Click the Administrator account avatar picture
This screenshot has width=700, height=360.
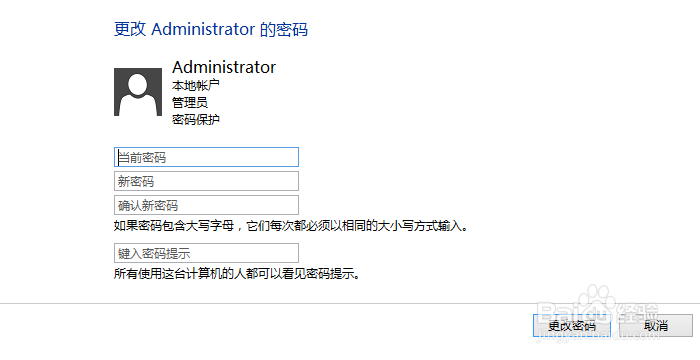click(138, 92)
